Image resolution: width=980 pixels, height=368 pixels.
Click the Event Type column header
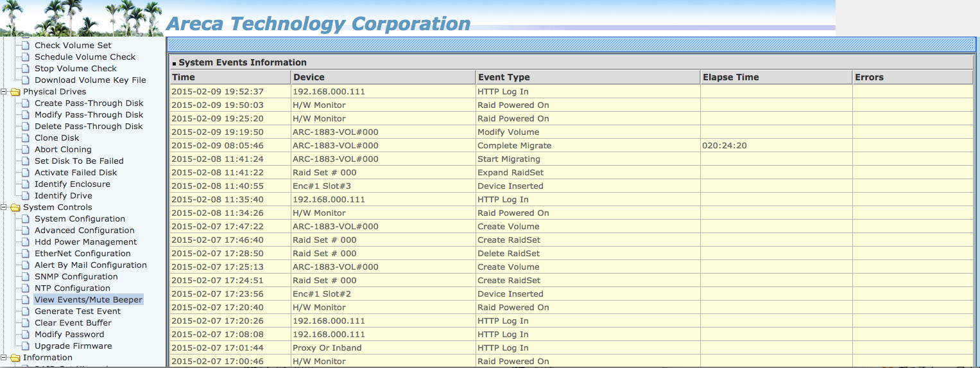[x=588, y=77]
